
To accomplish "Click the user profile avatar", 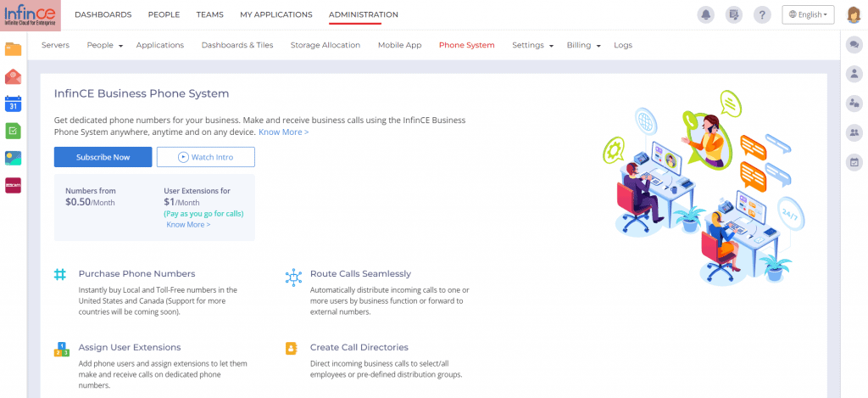I will pyautogui.click(x=854, y=14).
